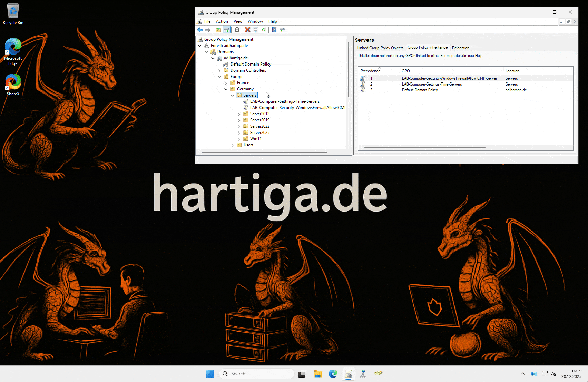
Task: Click the Up one level folder icon
Action: (218, 30)
